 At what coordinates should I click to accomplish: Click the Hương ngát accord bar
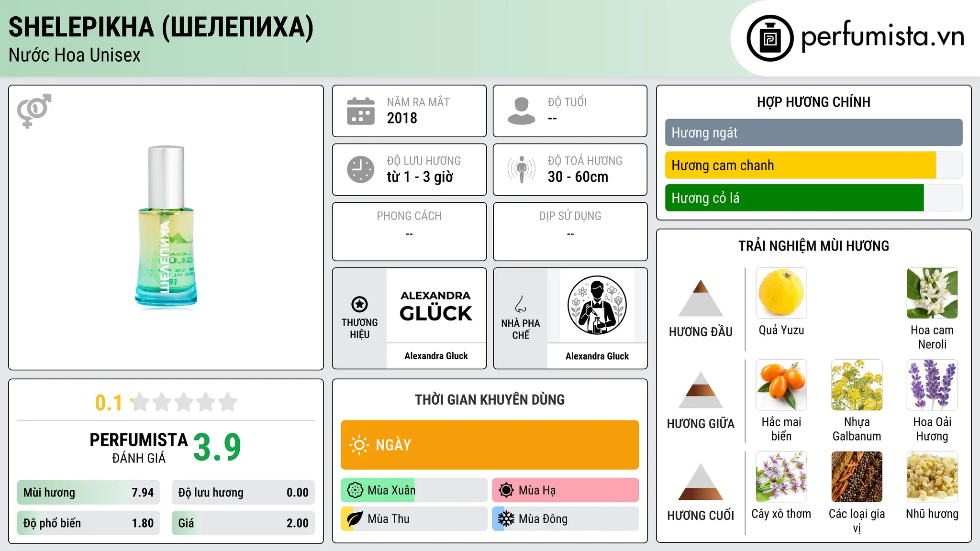[x=813, y=132]
